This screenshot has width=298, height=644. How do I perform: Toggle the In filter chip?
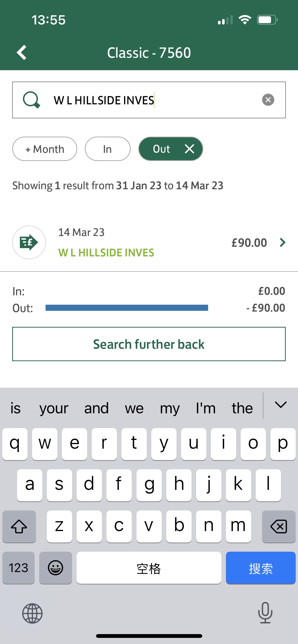point(107,149)
